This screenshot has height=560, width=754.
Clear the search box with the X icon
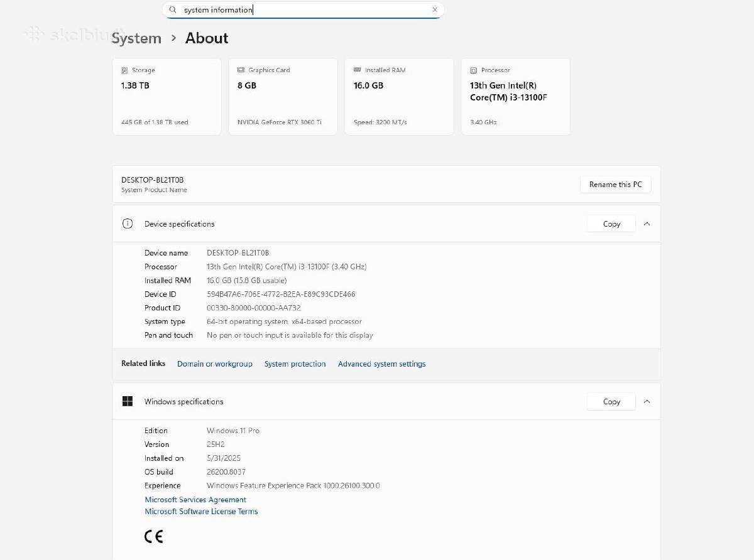click(435, 10)
